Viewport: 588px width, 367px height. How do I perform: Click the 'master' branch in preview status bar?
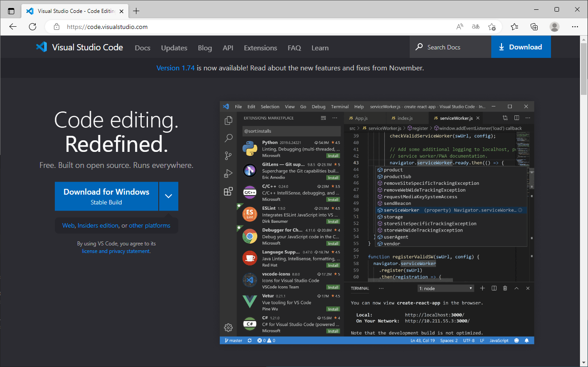tap(233, 340)
